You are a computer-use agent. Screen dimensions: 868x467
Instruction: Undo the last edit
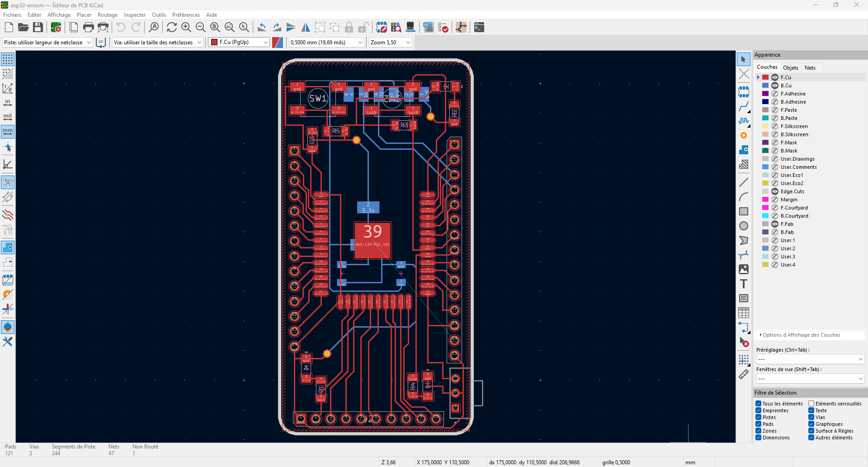(121, 27)
